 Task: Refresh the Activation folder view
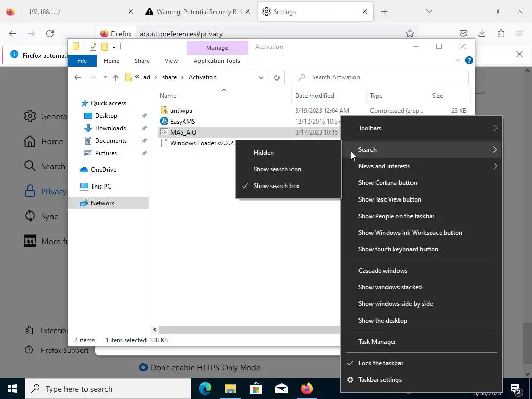(x=277, y=77)
